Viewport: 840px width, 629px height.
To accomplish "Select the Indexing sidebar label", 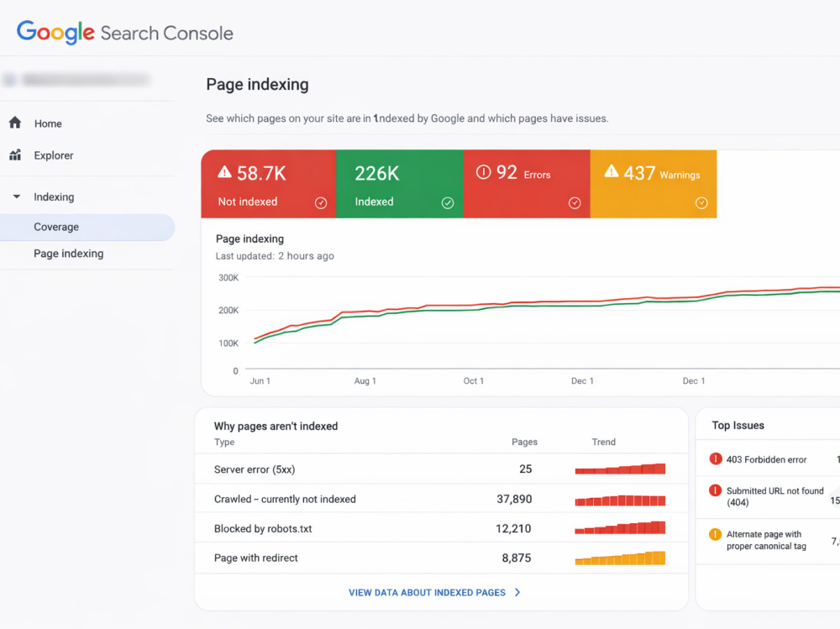I will point(54,197).
